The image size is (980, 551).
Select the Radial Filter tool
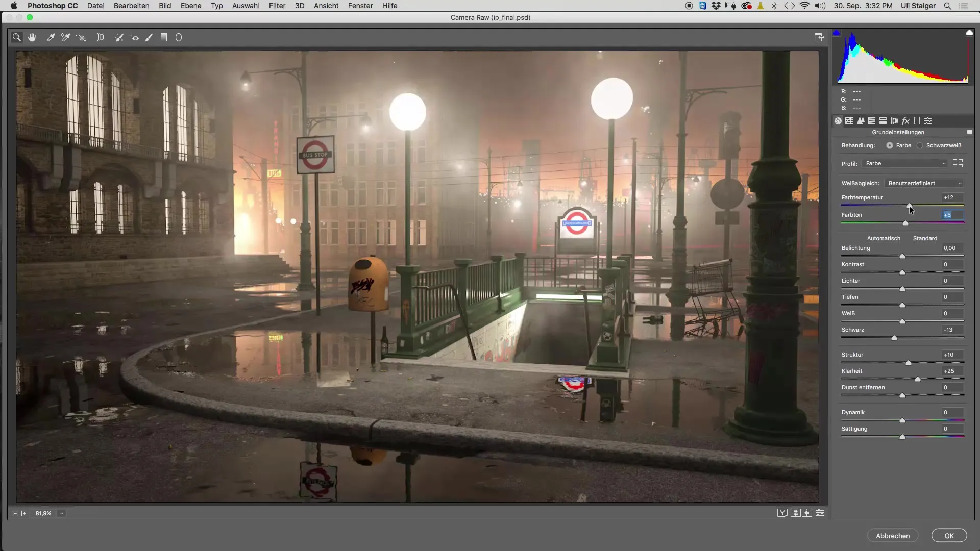click(179, 37)
